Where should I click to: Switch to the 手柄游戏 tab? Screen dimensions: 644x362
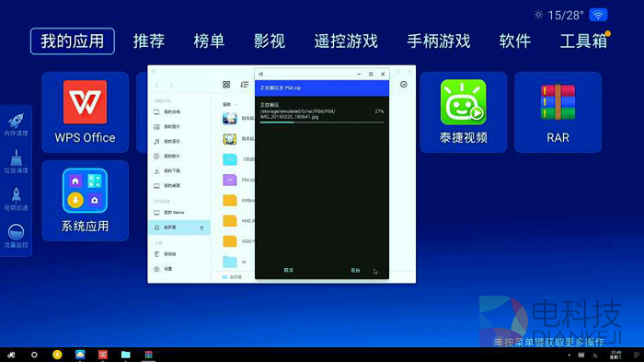pos(439,41)
